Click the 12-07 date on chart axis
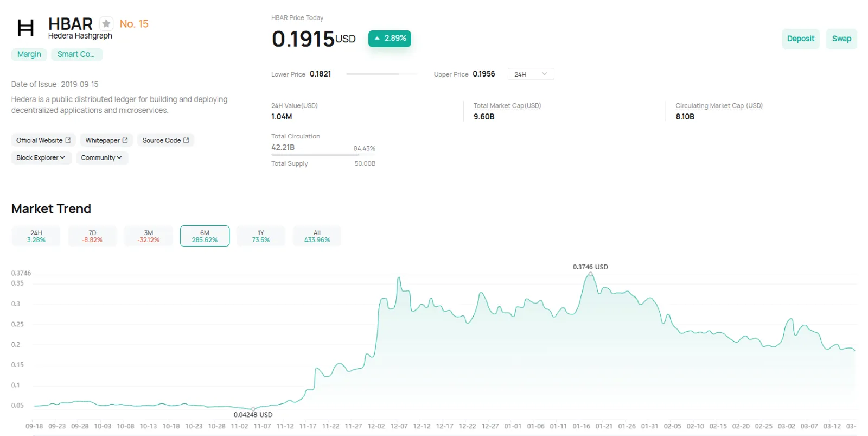868x436 pixels. (x=399, y=426)
